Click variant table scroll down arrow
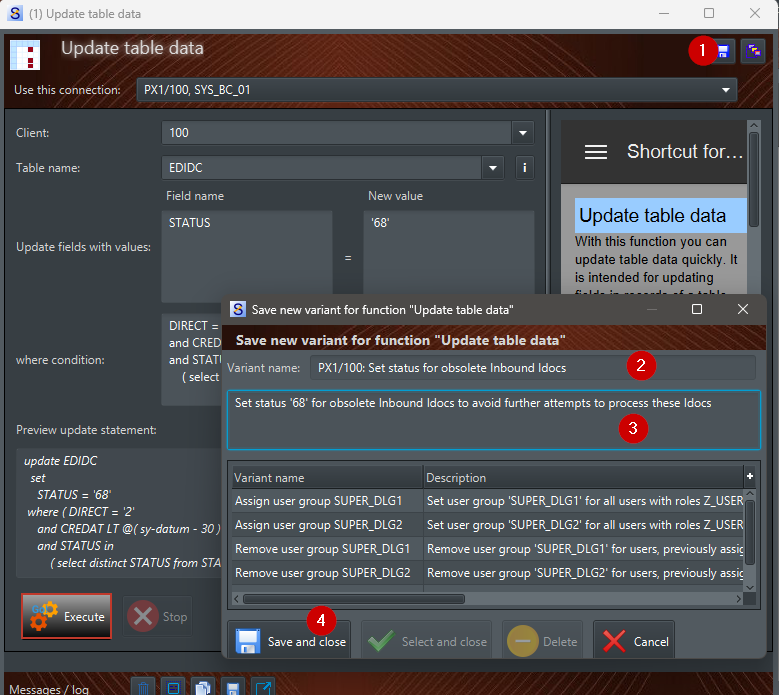Viewport: 779px width, 695px height. [x=750, y=587]
